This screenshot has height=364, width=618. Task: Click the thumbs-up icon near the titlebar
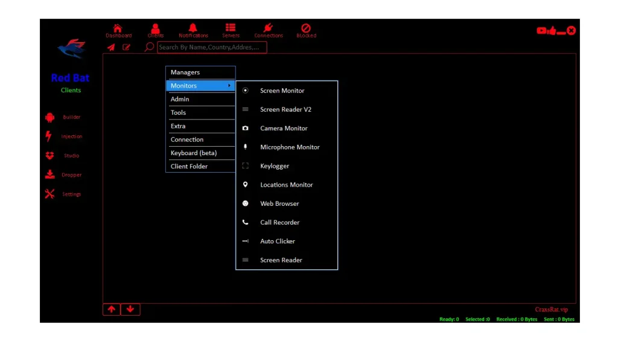pyautogui.click(x=552, y=30)
